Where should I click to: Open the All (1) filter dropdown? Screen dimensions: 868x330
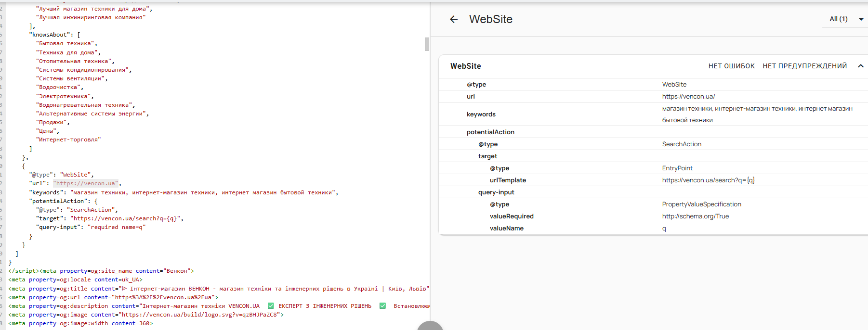coord(846,19)
